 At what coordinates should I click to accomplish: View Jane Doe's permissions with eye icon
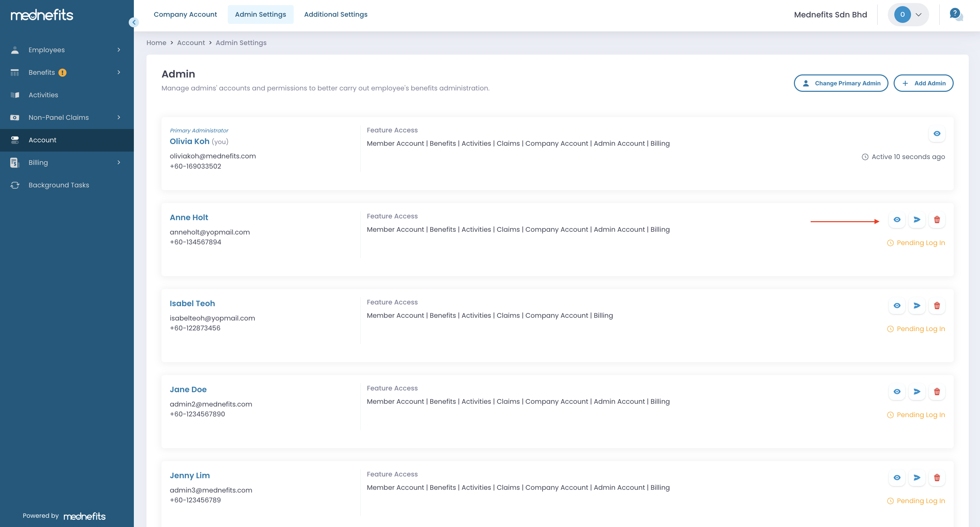[897, 391]
